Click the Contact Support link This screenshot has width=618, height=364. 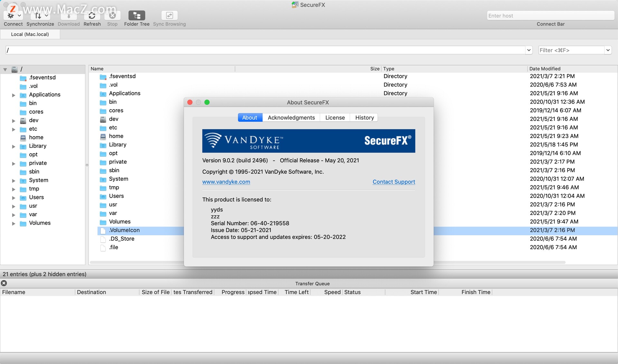[x=394, y=182]
